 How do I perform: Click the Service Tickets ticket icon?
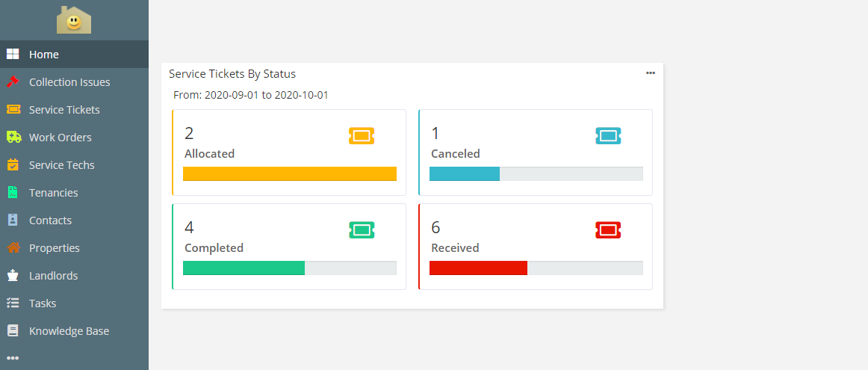(13, 110)
